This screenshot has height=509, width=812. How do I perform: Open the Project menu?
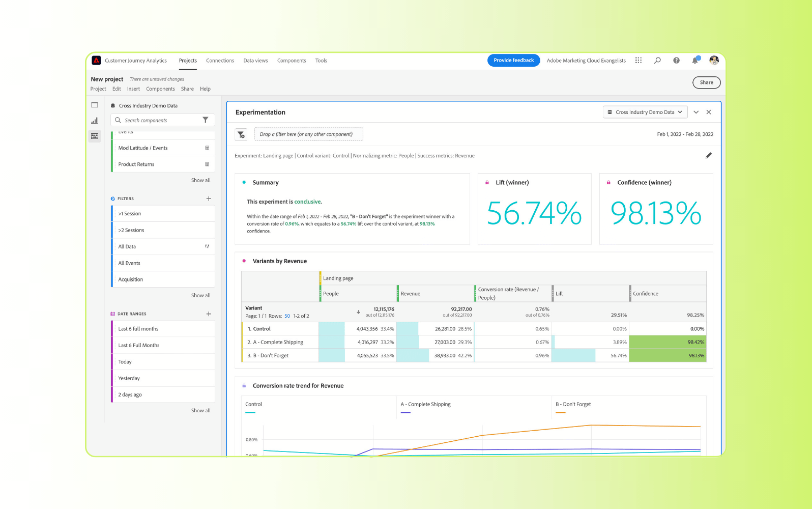tap(98, 89)
